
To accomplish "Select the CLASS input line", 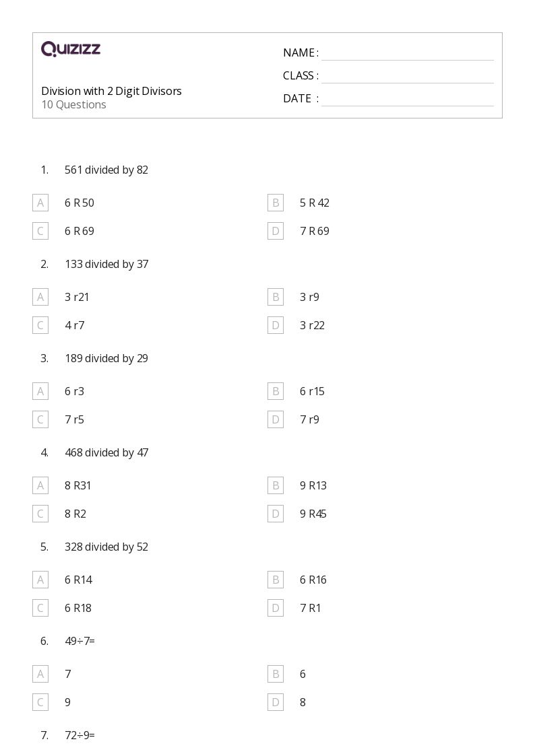I will pyautogui.click(x=408, y=76).
